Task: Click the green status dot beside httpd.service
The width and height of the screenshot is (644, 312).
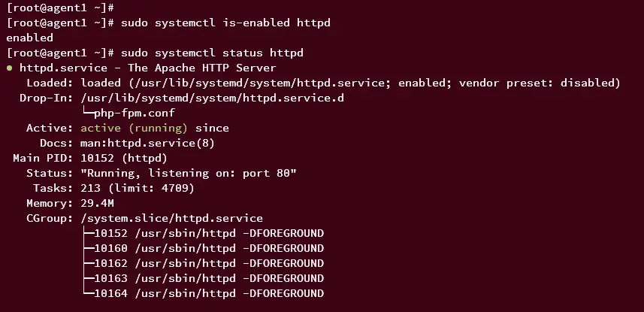Action: 10,68
